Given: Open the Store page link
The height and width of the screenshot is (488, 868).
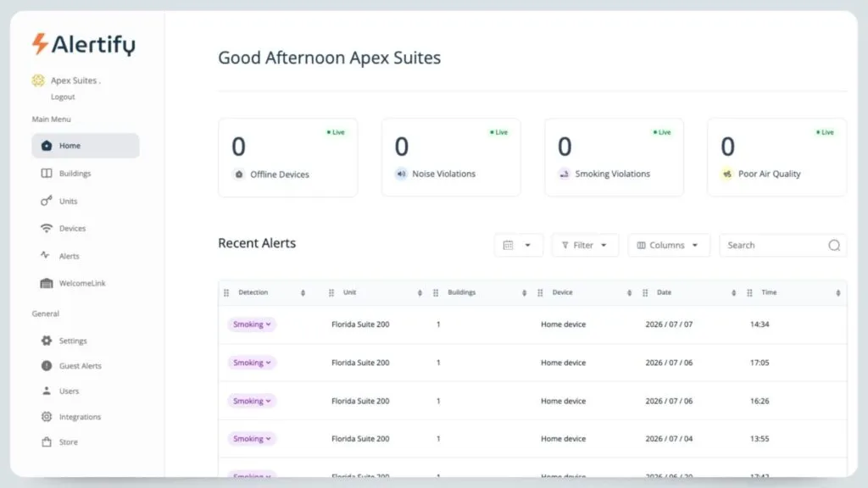Looking at the screenshot, I should [x=69, y=442].
